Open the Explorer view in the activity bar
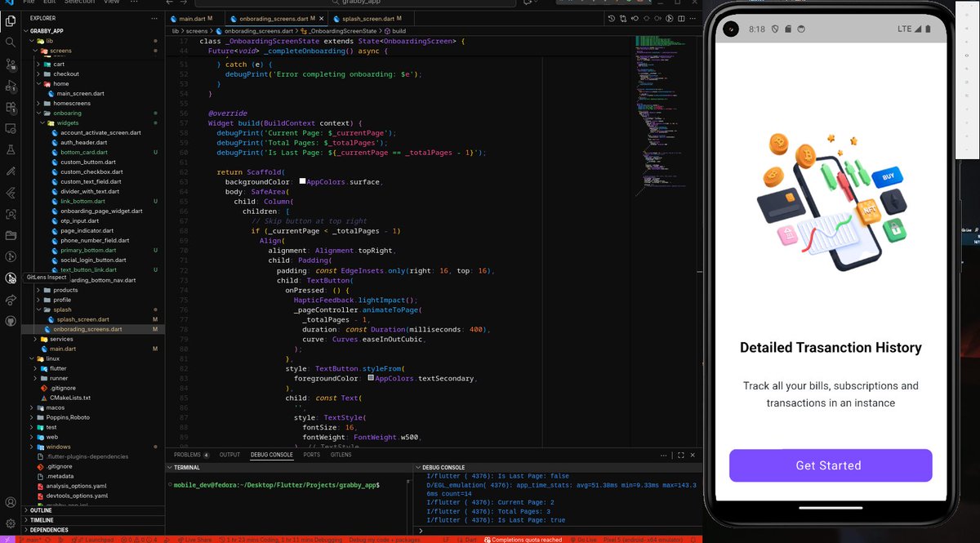Screen dimensions: 980x543 coord(11,20)
